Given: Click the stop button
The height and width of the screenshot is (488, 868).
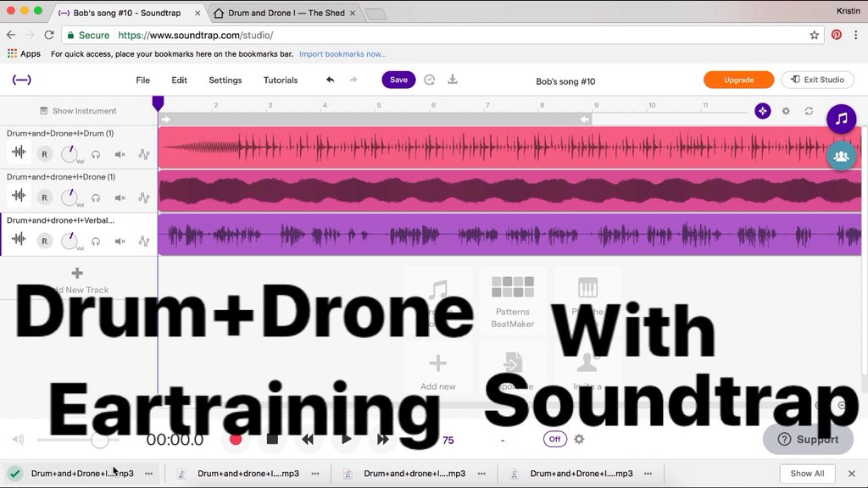Looking at the screenshot, I should click(x=272, y=440).
